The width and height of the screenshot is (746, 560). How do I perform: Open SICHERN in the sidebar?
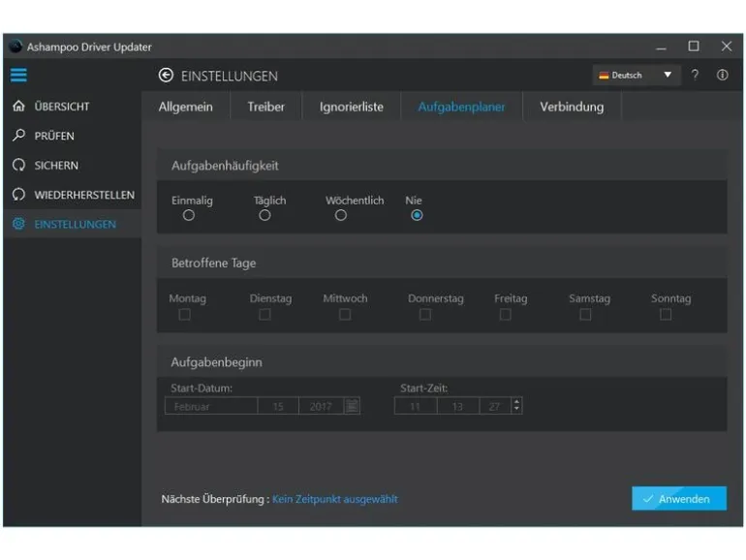point(73,165)
